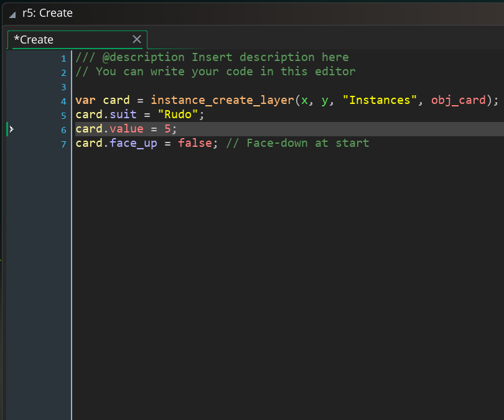Image resolution: width=504 pixels, height=420 pixels.
Task: Close the *Create tab
Action: tap(137, 39)
